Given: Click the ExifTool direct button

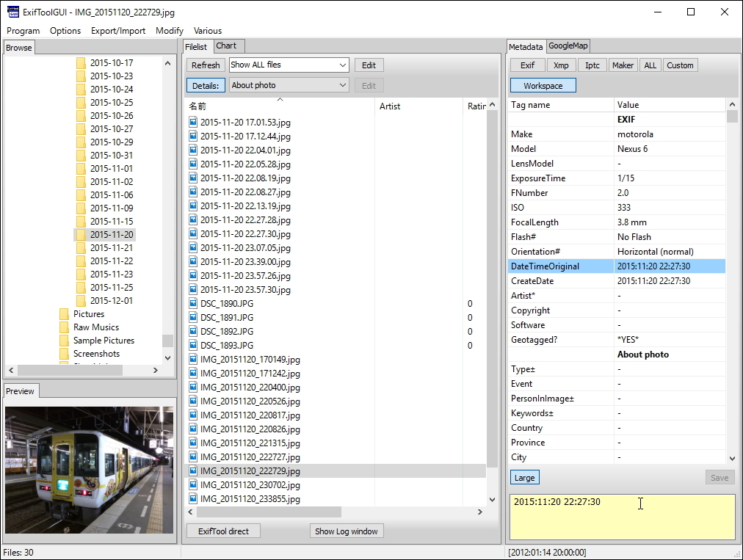Looking at the screenshot, I should pos(223,531).
